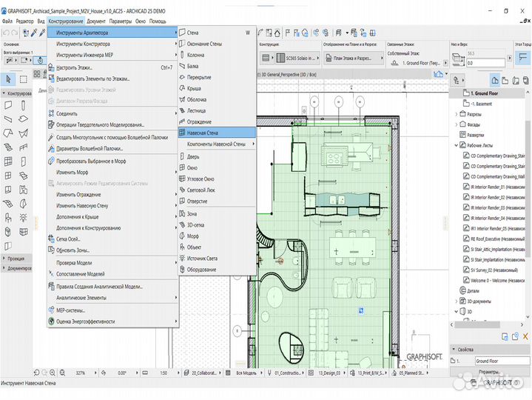Click the Параметры button in Navigator

coord(490,372)
